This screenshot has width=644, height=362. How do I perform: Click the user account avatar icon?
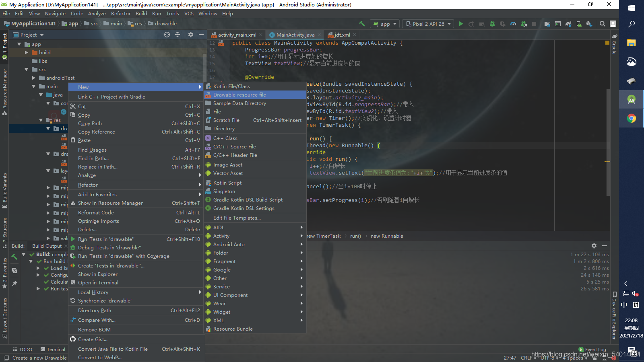[613, 24]
